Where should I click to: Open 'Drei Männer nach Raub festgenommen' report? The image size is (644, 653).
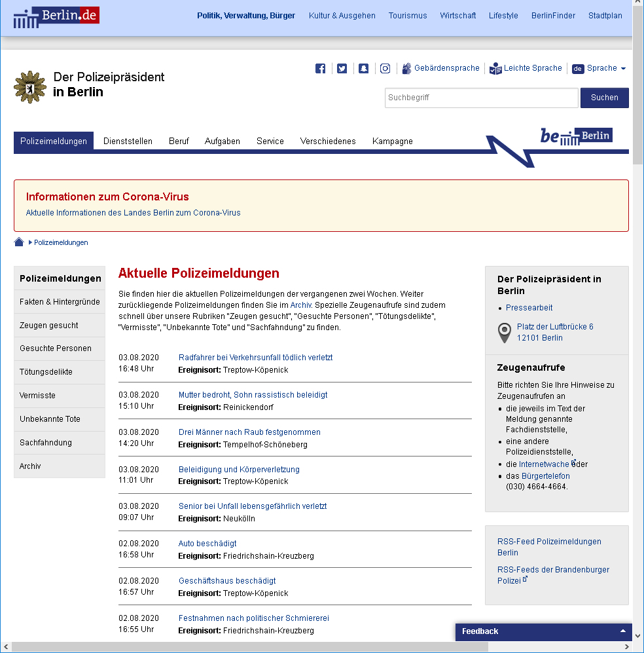(249, 432)
